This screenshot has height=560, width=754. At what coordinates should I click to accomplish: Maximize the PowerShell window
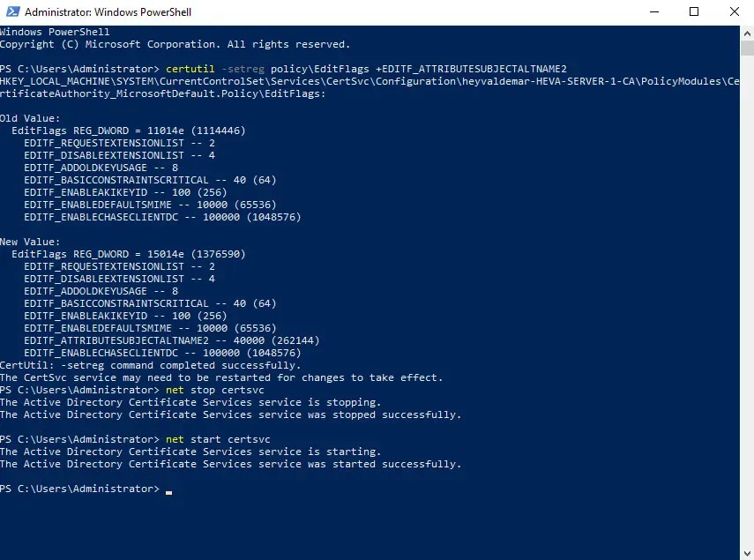coord(694,11)
